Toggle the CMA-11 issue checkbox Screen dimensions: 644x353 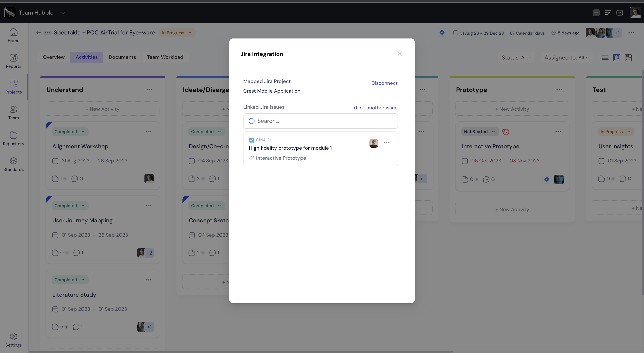coord(252,140)
